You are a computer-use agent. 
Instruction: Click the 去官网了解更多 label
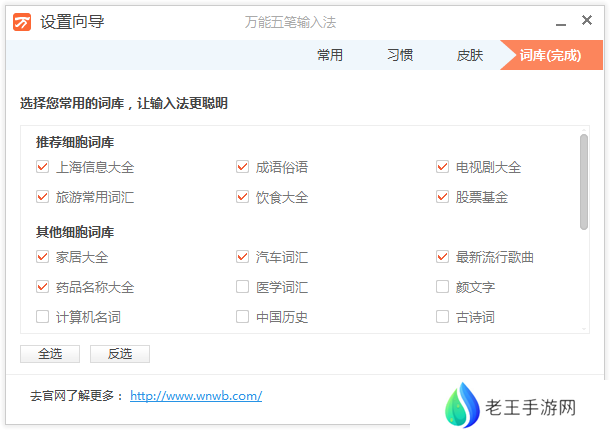(77, 396)
